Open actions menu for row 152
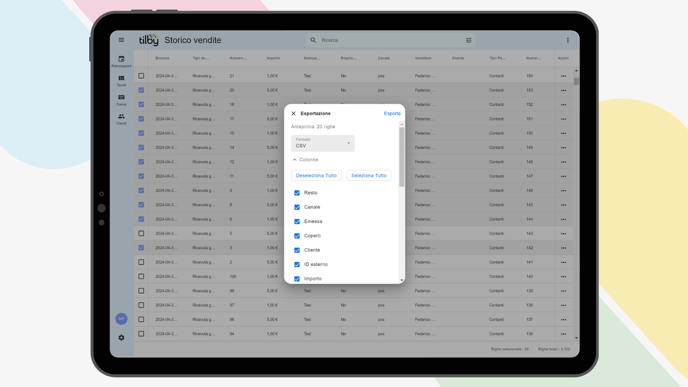Viewport: 688px width, 387px height. 563,104
